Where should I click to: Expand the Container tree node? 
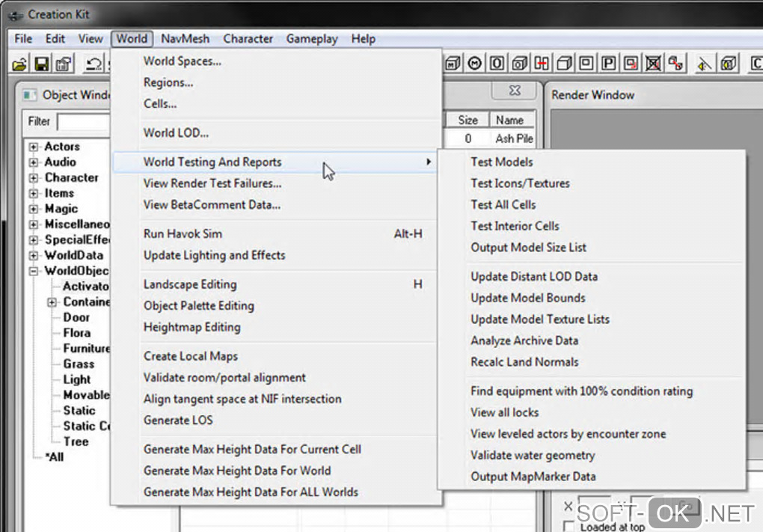(52, 303)
